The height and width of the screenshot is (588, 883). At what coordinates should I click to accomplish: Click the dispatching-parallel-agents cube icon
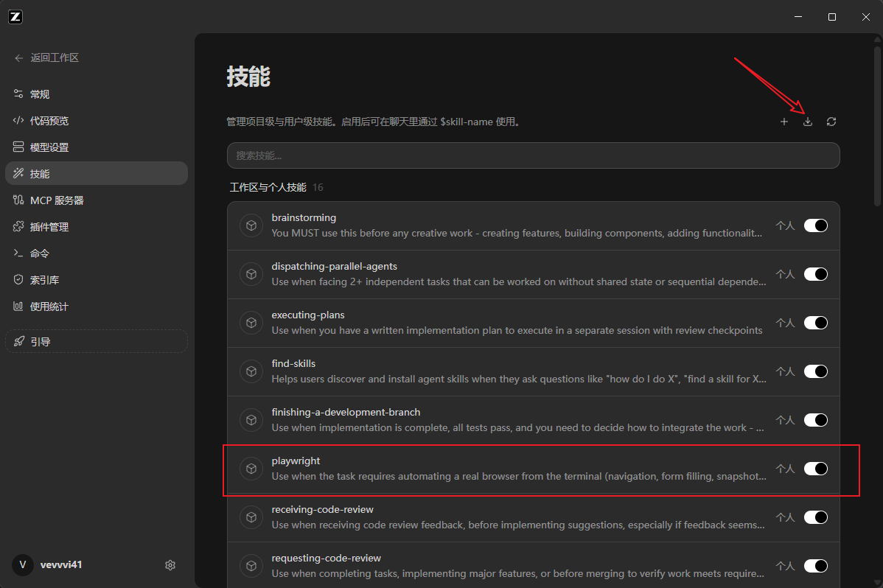click(x=251, y=274)
